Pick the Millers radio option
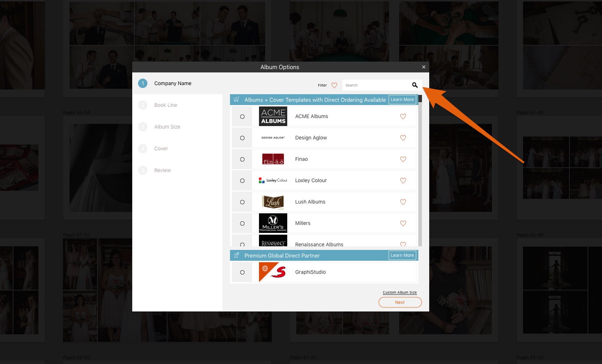602x364 pixels. click(242, 223)
